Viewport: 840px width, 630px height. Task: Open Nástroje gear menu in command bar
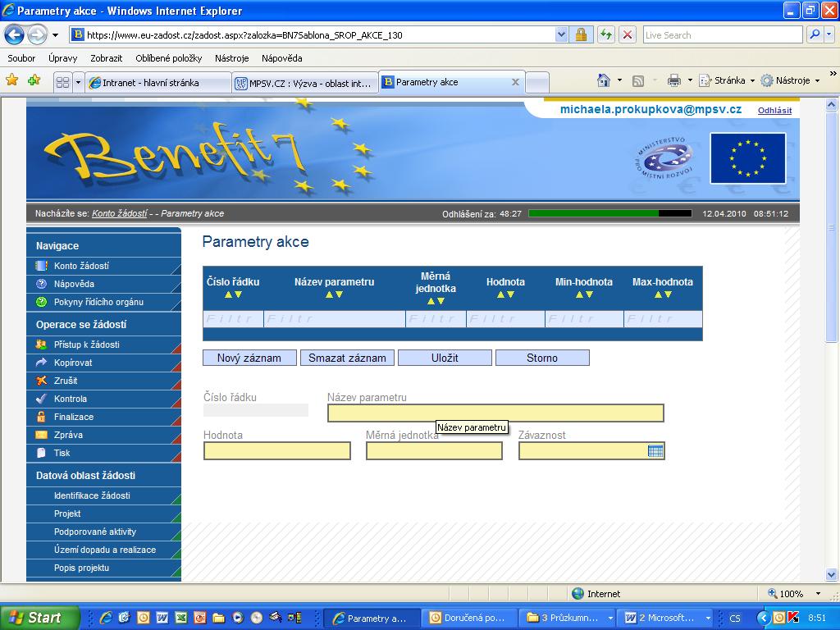coord(790,80)
